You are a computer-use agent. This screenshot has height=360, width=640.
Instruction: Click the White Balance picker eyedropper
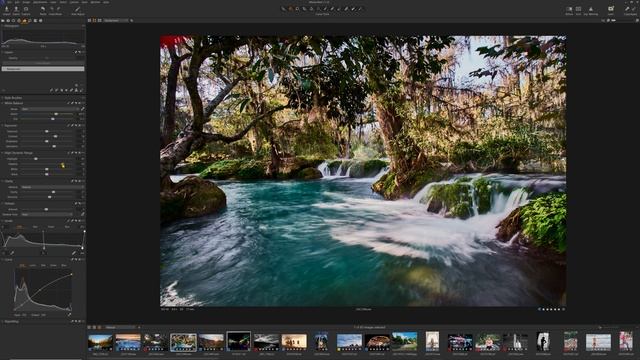tap(82, 109)
